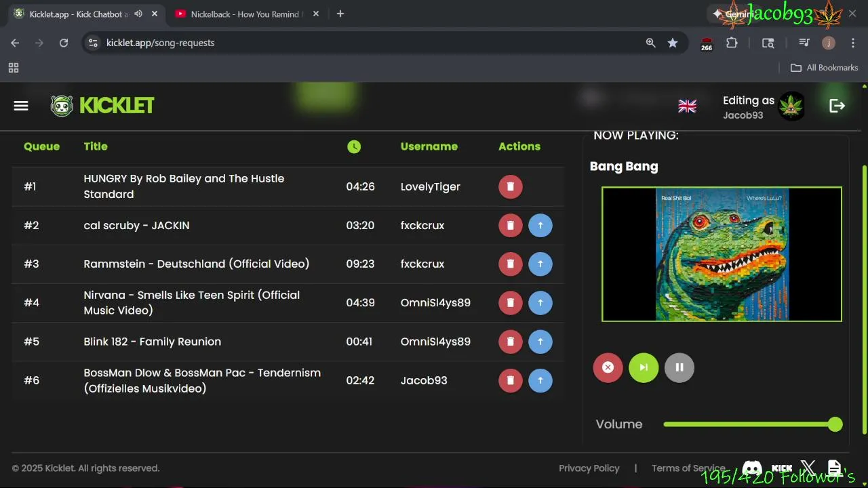Click the extension icon with 266 badge
868x488 pixels.
tap(707, 43)
